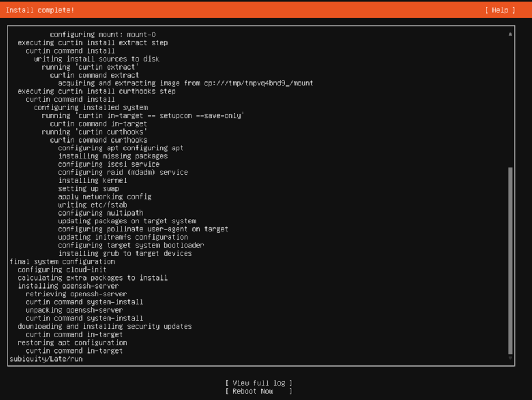Image resolution: width=532 pixels, height=400 pixels.
Task: Click the 'final system configuration' log entry
Action: coord(62,261)
